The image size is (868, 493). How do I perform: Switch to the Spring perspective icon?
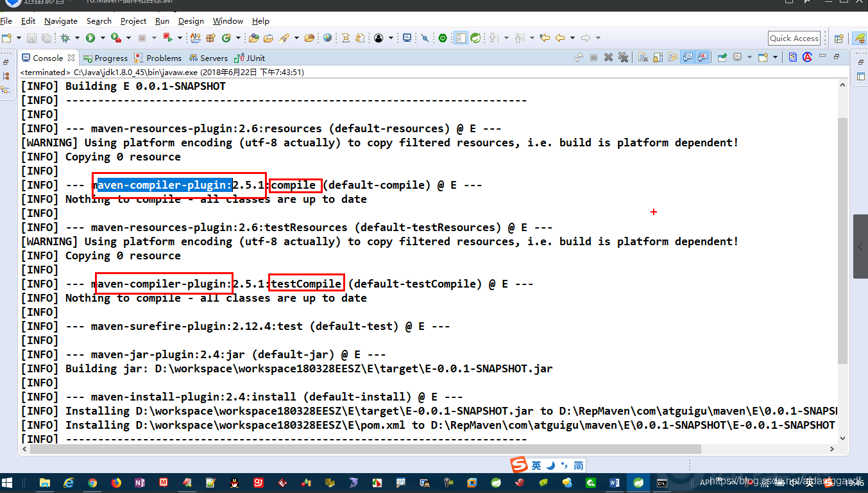click(x=859, y=39)
